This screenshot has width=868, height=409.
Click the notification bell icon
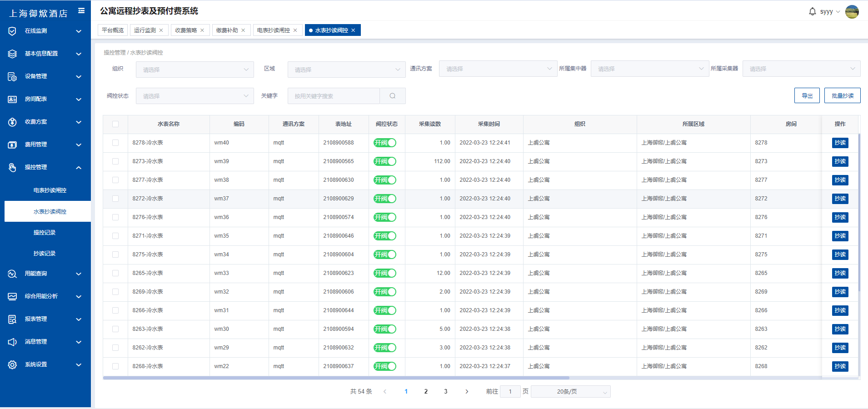[x=812, y=11]
